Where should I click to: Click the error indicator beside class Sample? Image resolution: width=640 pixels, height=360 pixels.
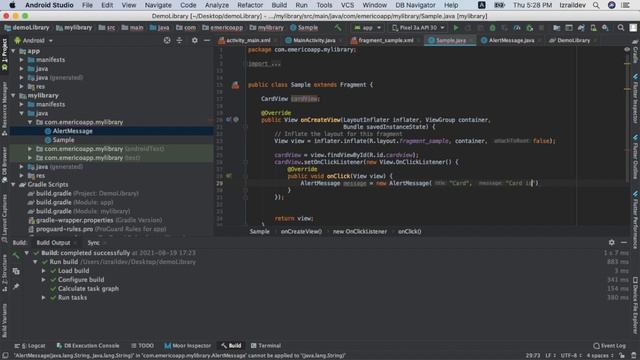236,85
